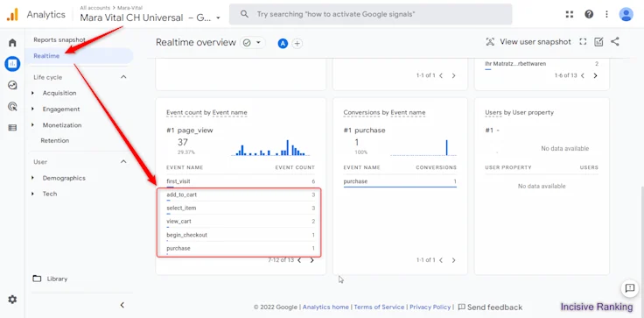
Task: Open Library in sidebar
Action: point(57,279)
